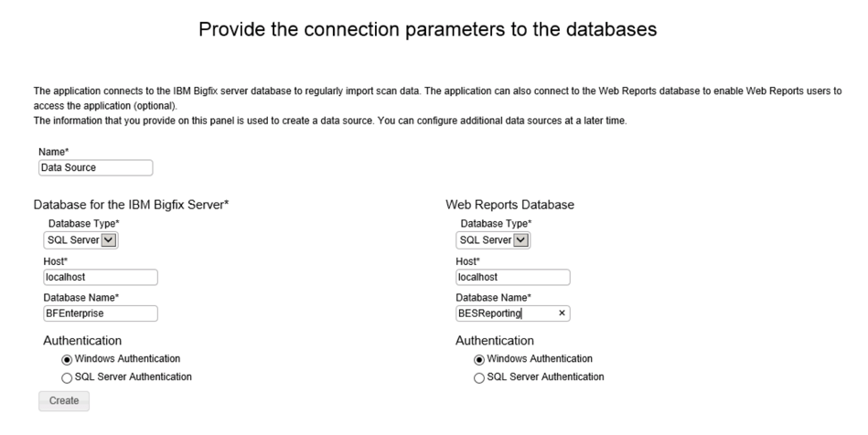The width and height of the screenshot is (868, 435).
Task: Click the Host field under Bigfix Server database
Action: click(x=101, y=277)
